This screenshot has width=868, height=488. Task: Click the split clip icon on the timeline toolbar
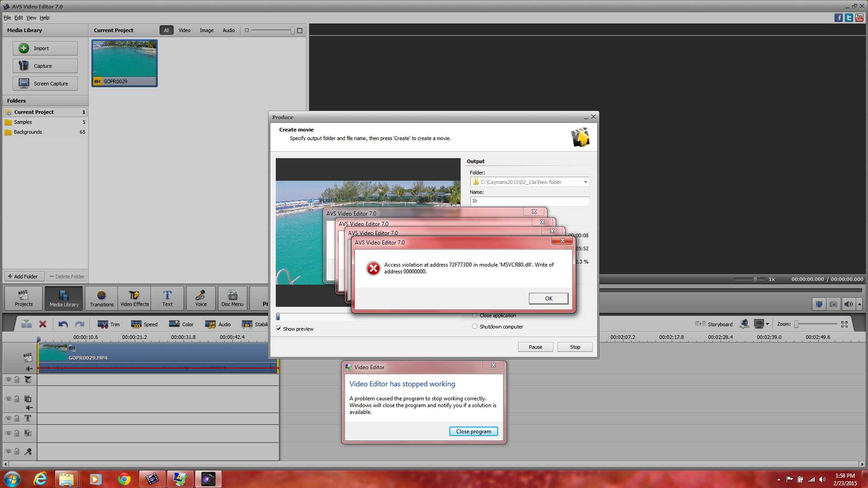(x=27, y=324)
